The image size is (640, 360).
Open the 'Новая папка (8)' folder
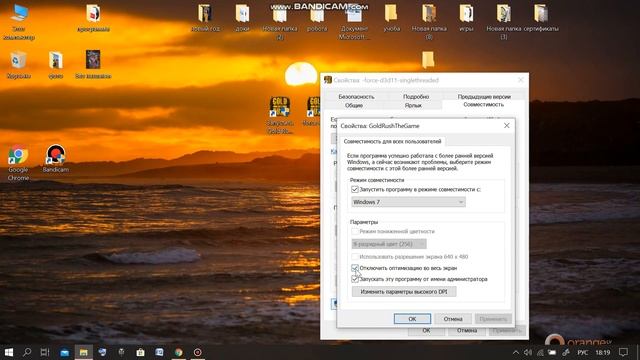pyautogui.click(x=429, y=21)
